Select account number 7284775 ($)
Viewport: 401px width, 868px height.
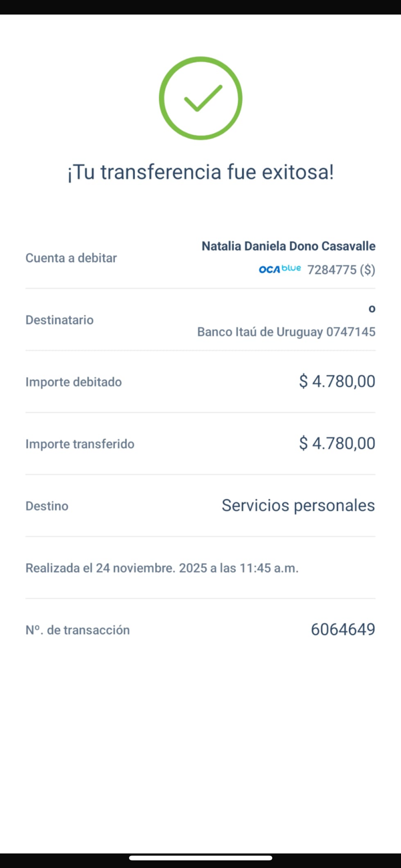coord(341,270)
